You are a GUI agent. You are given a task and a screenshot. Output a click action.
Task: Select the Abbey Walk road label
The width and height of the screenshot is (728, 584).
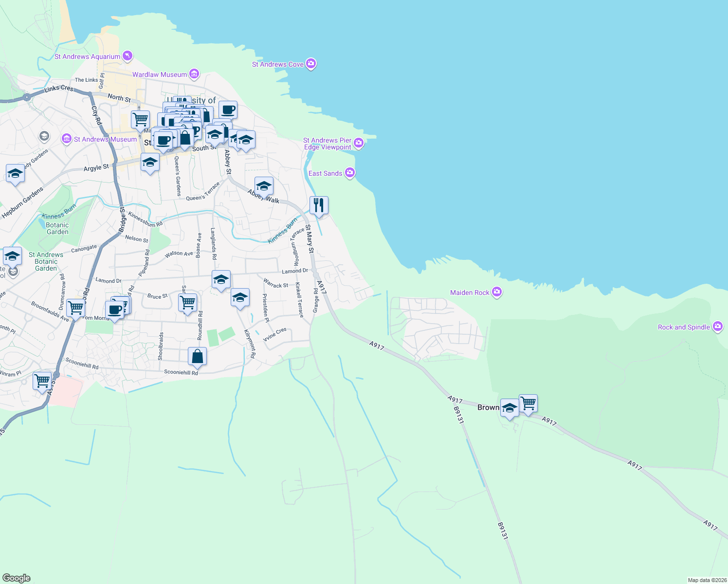[x=264, y=196]
